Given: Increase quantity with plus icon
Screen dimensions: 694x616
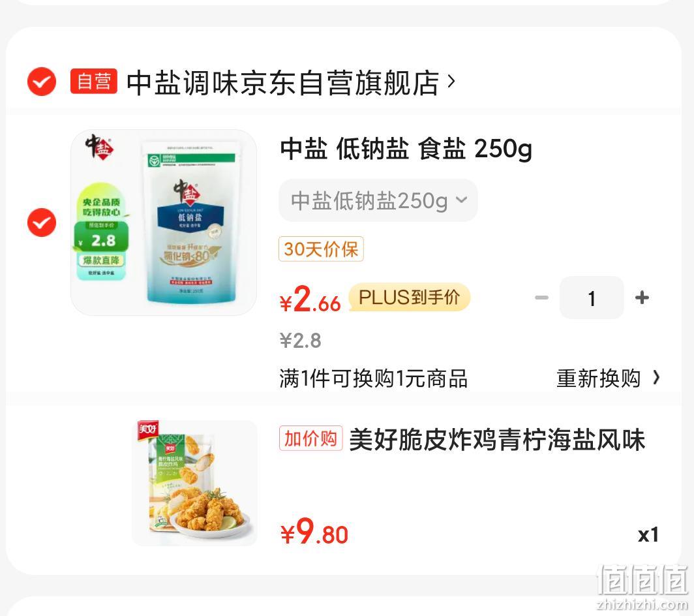Looking at the screenshot, I should (642, 298).
